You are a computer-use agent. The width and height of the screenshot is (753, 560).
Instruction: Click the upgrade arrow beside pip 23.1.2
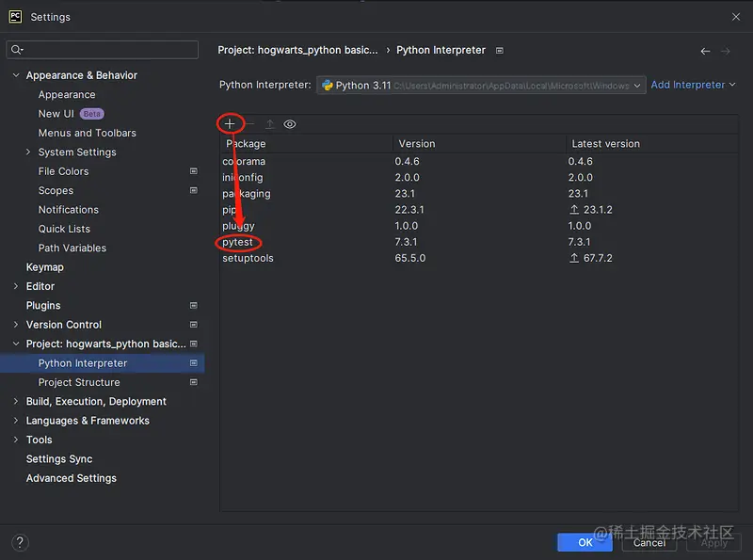574,209
